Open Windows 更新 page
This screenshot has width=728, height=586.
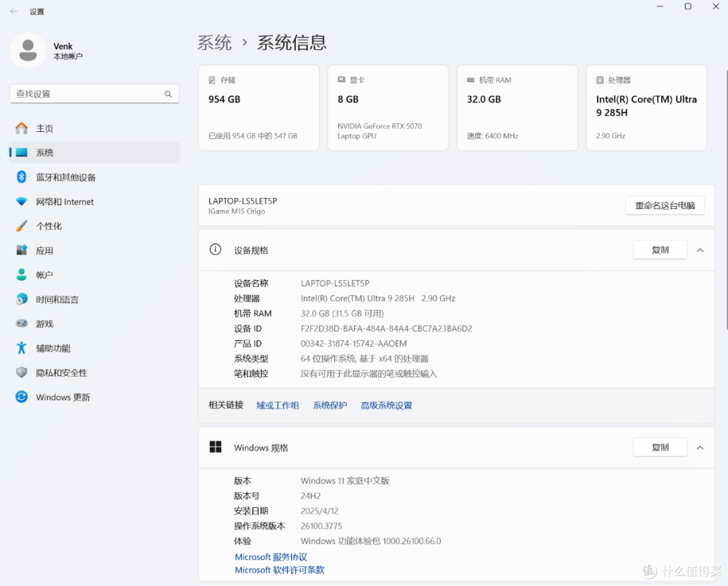pyautogui.click(x=94, y=397)
